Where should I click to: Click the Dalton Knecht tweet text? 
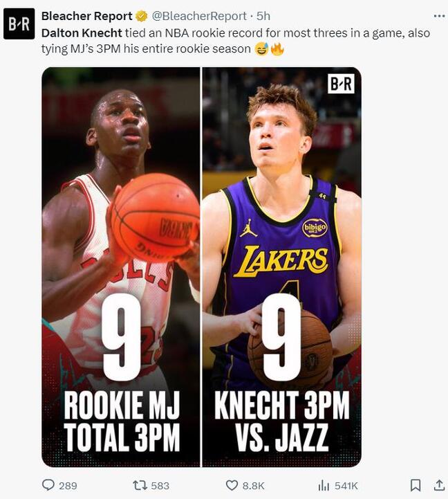236,41
